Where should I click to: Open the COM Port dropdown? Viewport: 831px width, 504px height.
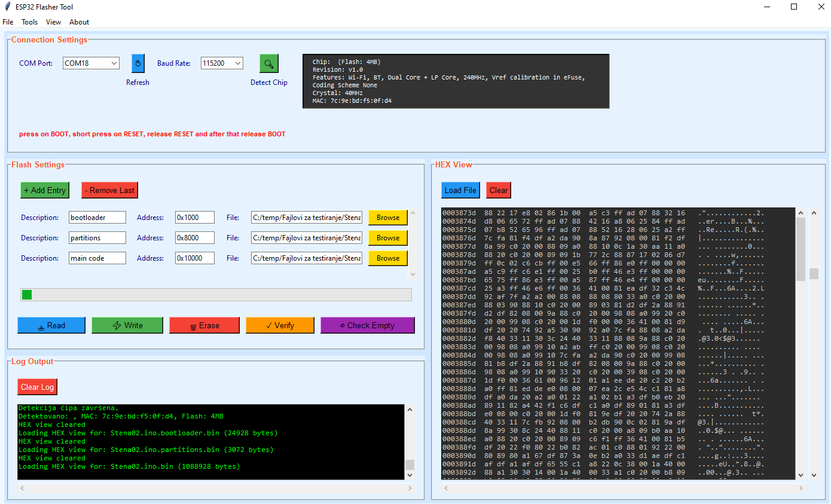tap(114, 63)
